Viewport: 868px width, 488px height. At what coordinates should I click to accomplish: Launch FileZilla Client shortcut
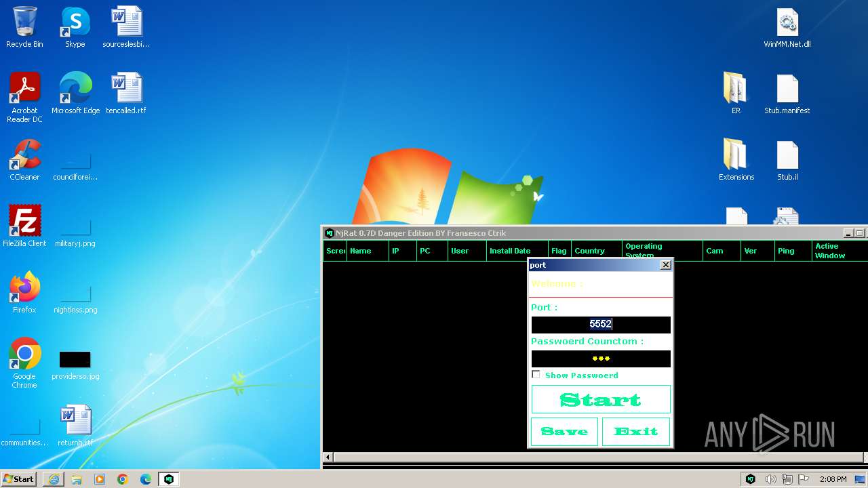click(x=24, y=226)
